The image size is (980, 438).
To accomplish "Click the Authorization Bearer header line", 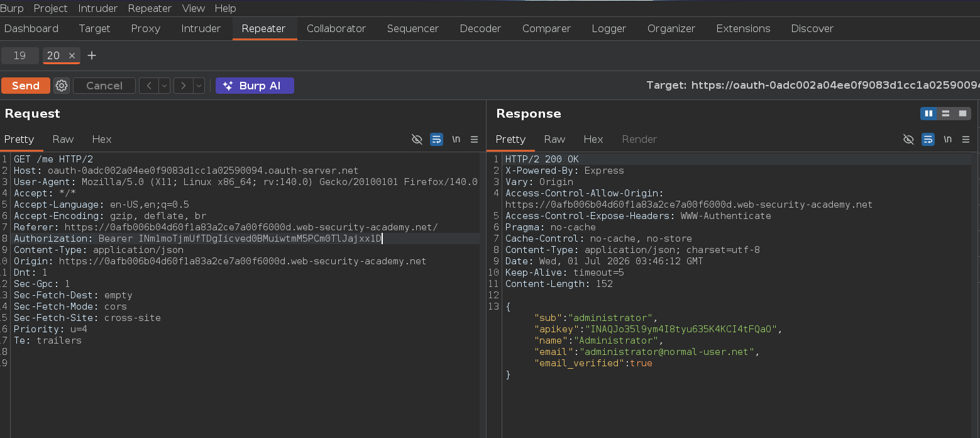I will (198, 239).
